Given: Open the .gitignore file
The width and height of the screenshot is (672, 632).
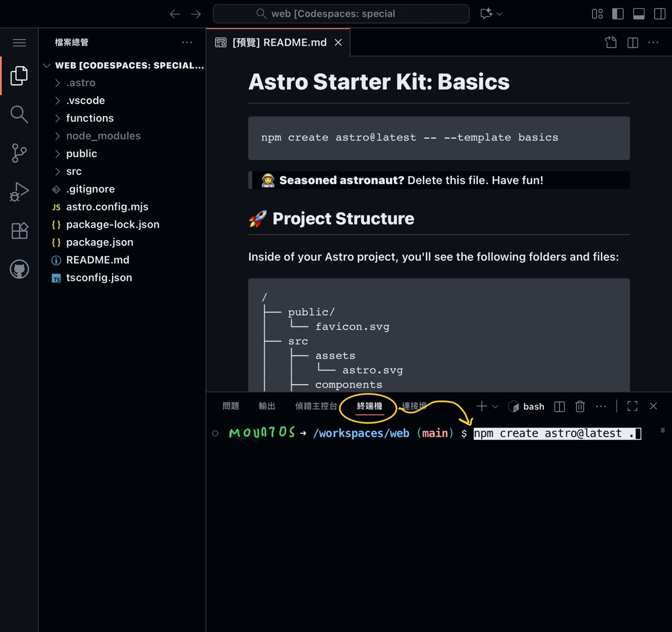Looking at the screenshot, I should coord(122,189).
